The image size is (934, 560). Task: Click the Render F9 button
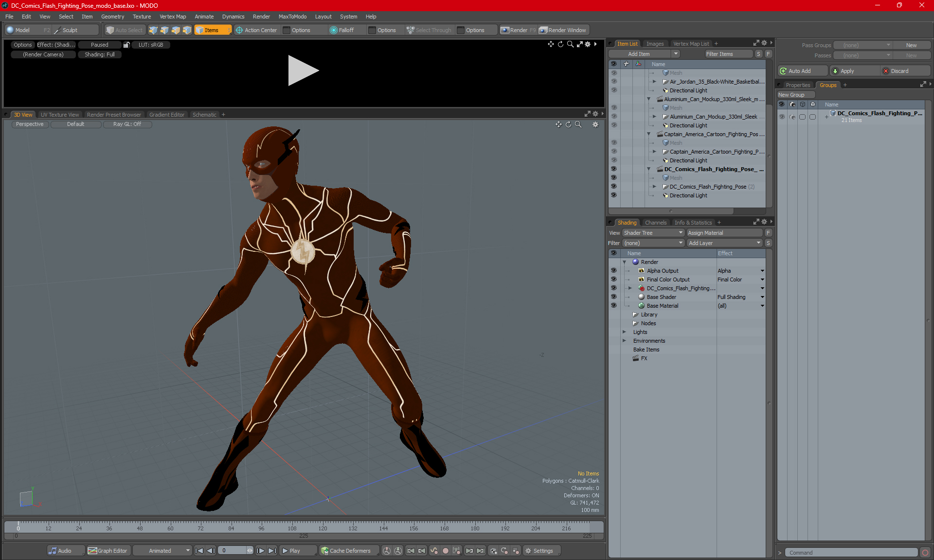pos(518,30)
